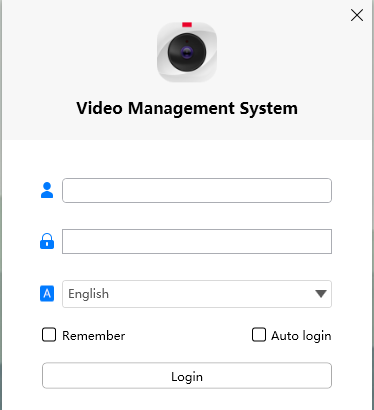Click the blue padlock icon
Screen dimensions: 374x410
tap(47, 241)
